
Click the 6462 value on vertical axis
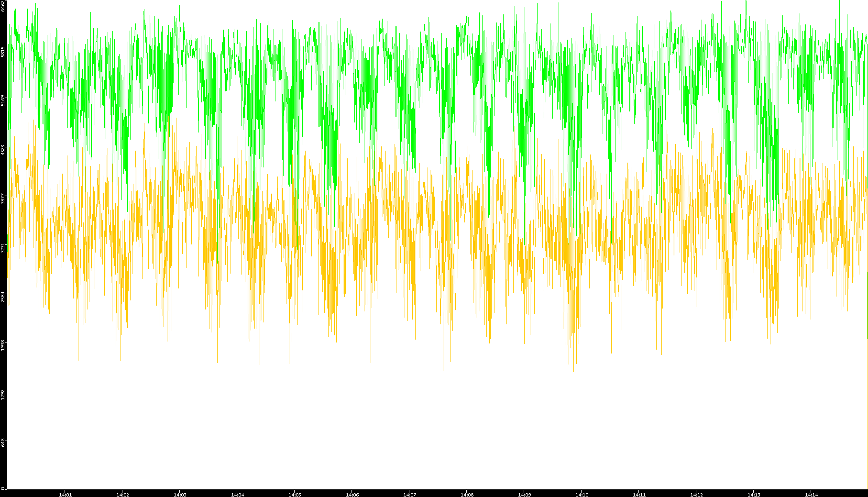pos(3,7)
